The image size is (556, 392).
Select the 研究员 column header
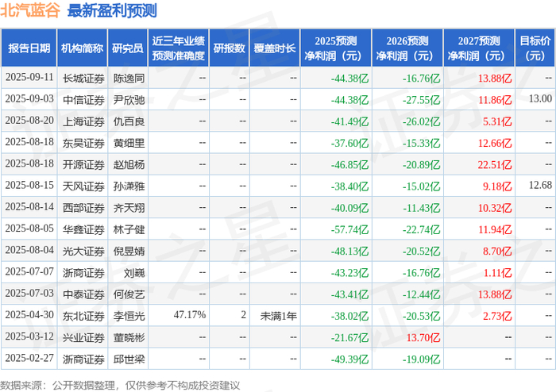(x=128, y=48)
